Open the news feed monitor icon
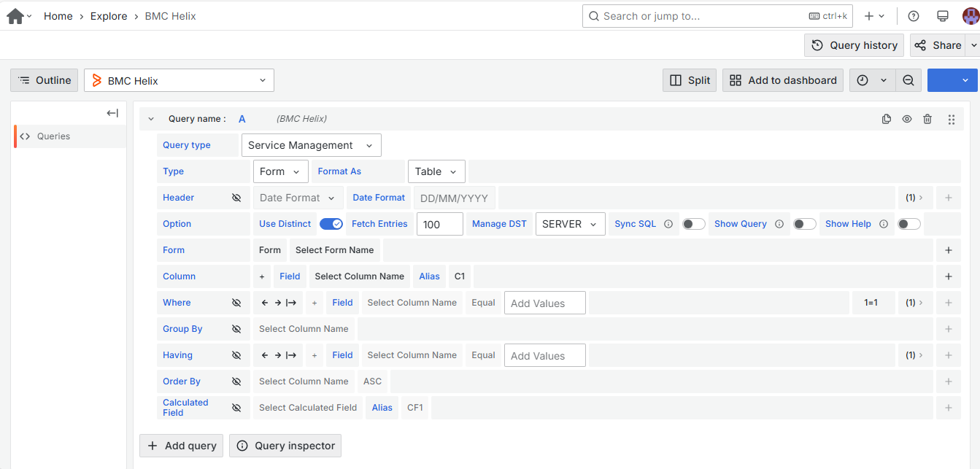This screenshot has height=469, width=980. pyautogui.click(x=942, y=16)
